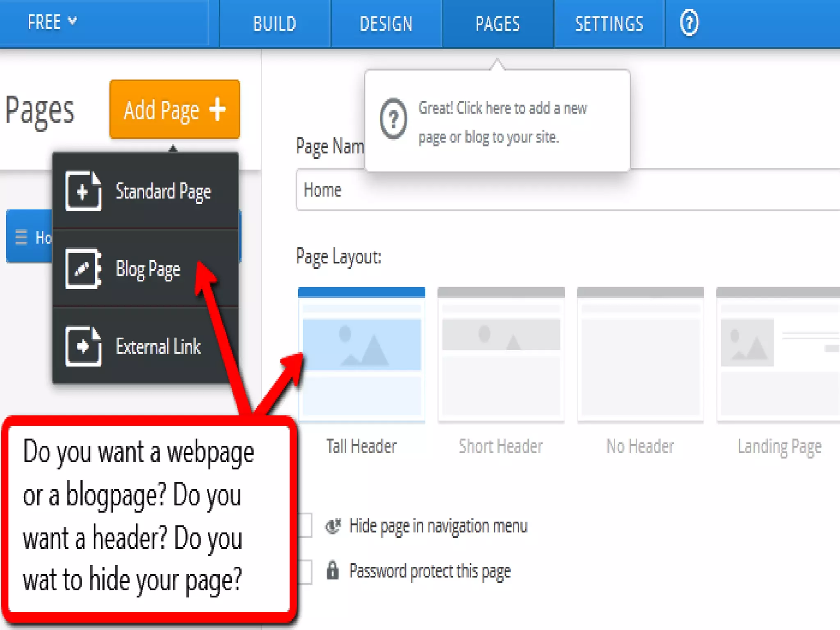Click the Standard Page icon
Image resolution: width=840 pixels, height=630 pixels.
pyautogui.click(x=83, y=191)
